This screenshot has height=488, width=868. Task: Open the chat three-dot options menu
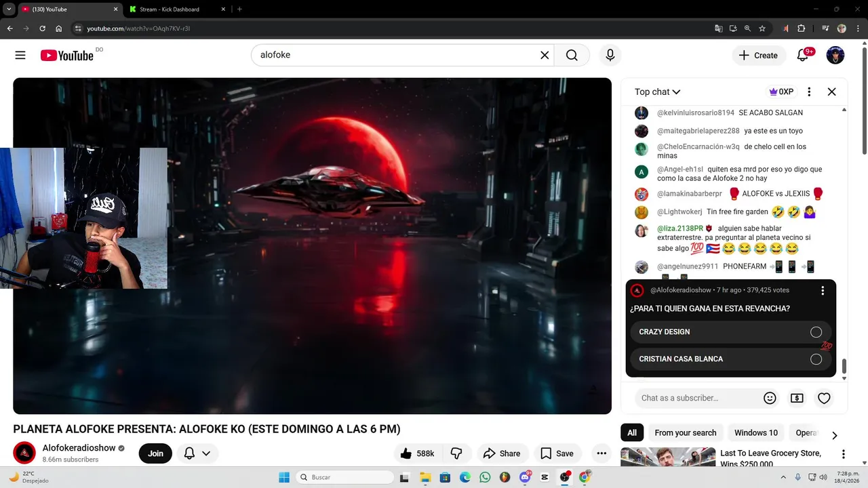click(x=809, y=91)
